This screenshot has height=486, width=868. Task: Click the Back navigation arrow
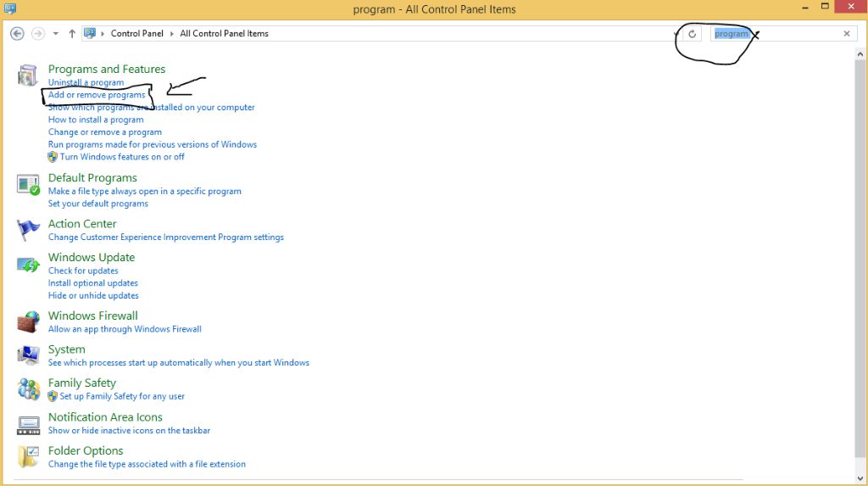click(17, 34)
